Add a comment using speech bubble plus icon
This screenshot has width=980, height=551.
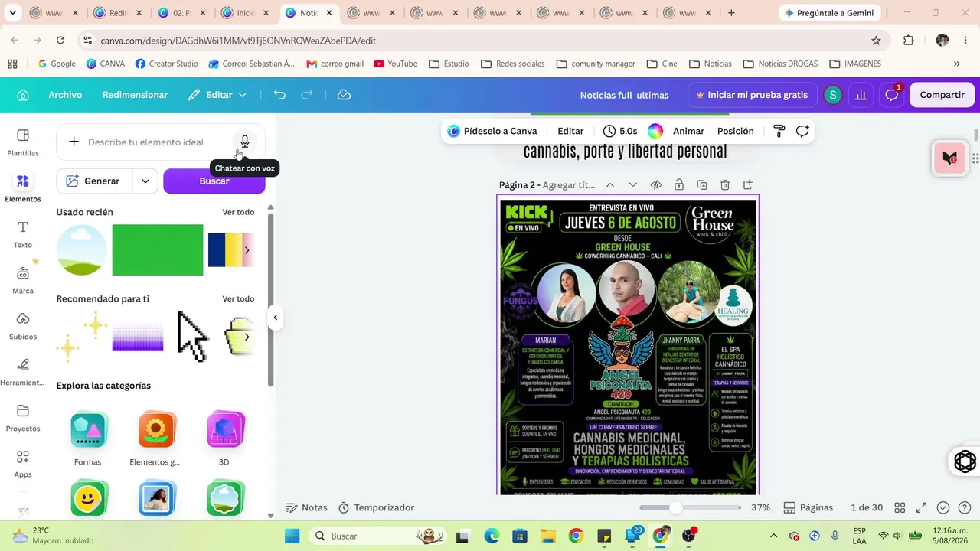click(x=802, y=131)
